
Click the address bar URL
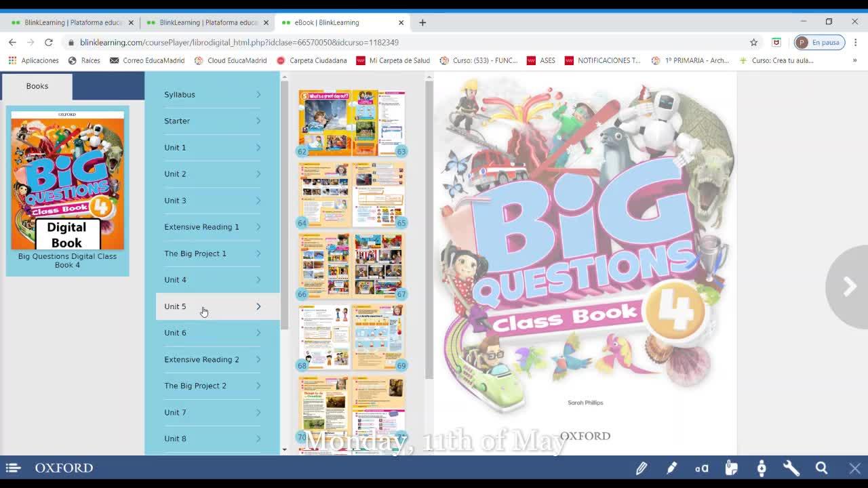click(x=239, y=42)
